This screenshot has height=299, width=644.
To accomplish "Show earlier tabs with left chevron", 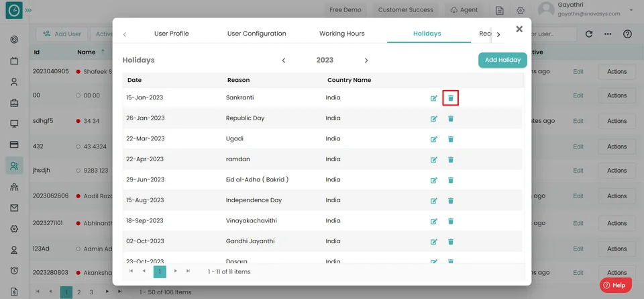I will [125, 34].
